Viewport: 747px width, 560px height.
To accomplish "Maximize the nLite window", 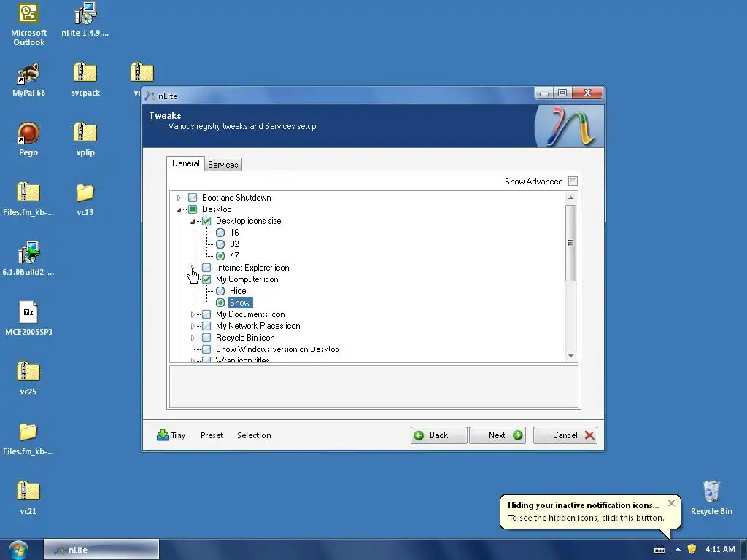I will 562,93.
